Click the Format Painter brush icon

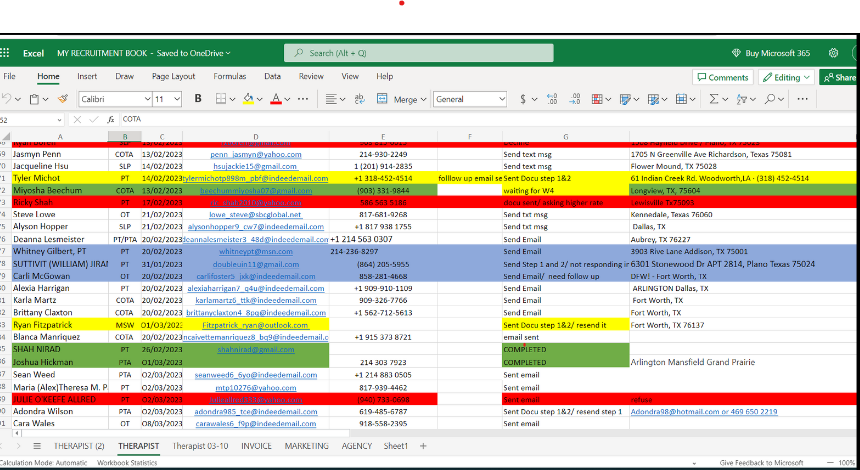[62, 99]
